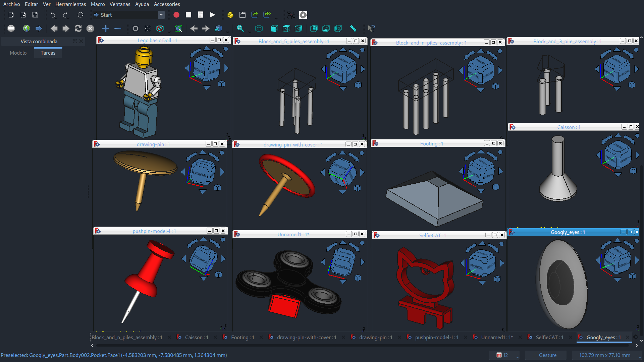
Task: Stop macro recording with the white square
Action: tap(189, 15)
